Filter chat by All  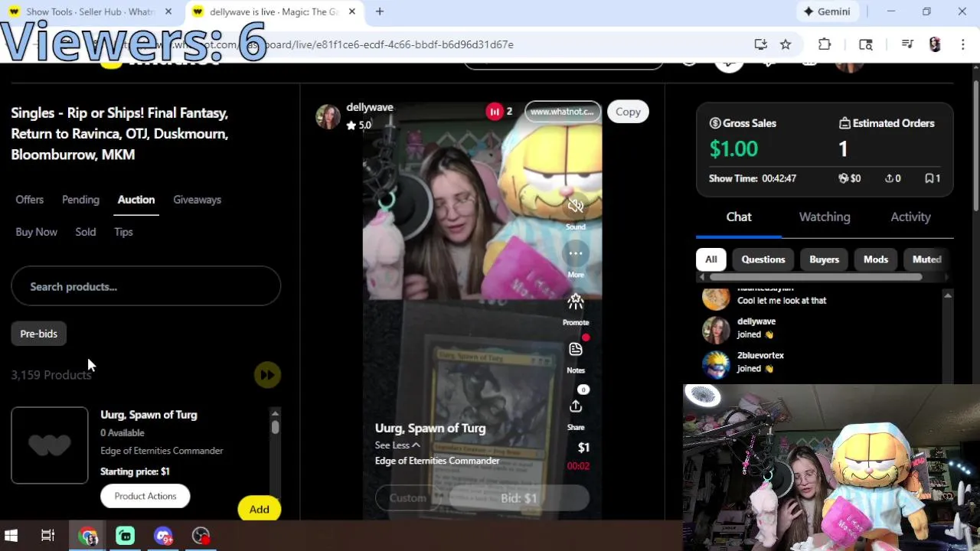click(711, 259)
